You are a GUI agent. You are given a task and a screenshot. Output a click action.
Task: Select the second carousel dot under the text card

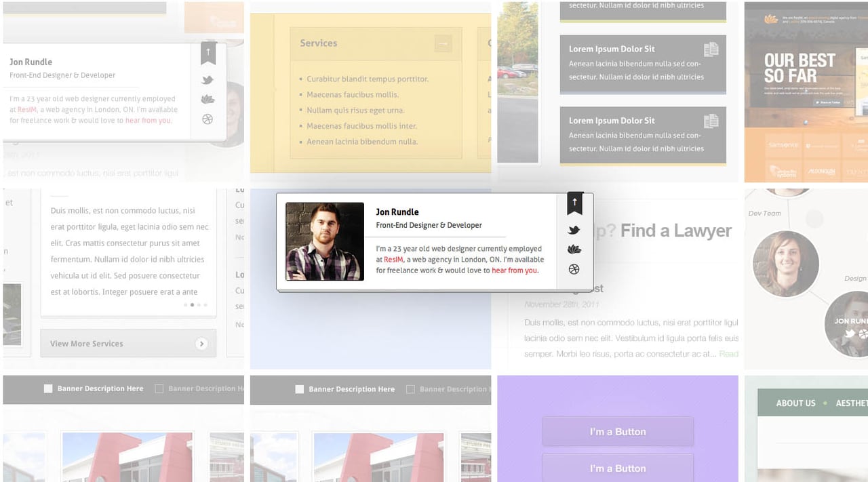pyautogui.click(x=193, y=304)
